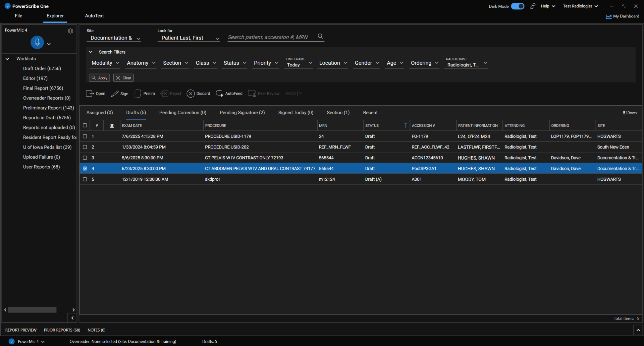Select Draft Order (6756) worklist
Screen dimensions: 644x346
click(42, 68)
